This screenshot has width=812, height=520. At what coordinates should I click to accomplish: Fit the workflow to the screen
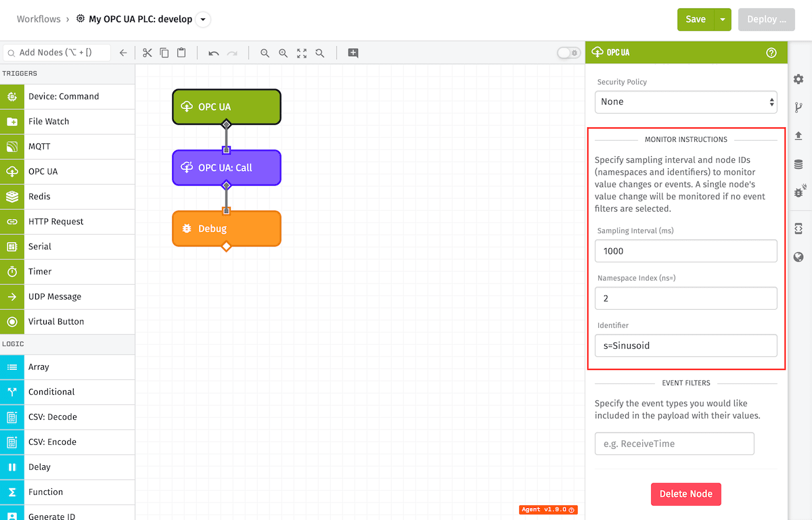(x=302, y=53)
